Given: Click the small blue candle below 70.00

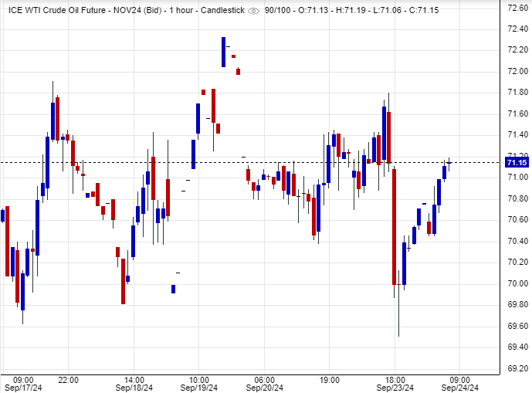Looking at the screenshot, I should (173, 289).
